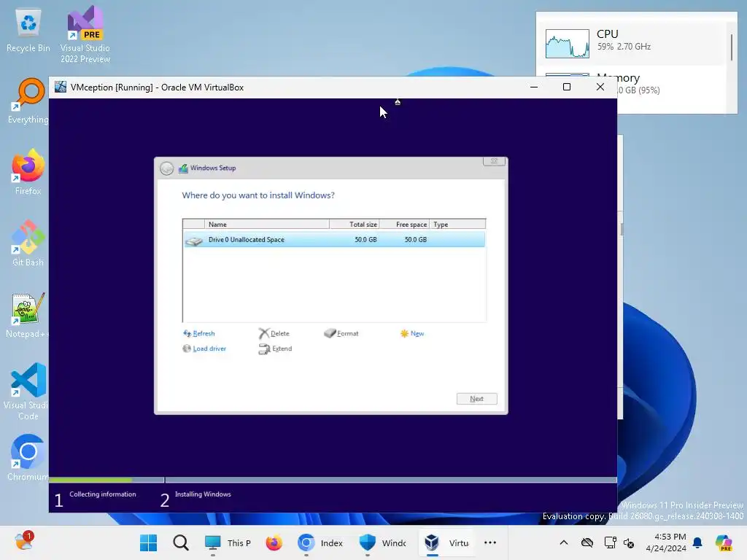
Task: Close the Windows Setup dialog
Action: 494,161
